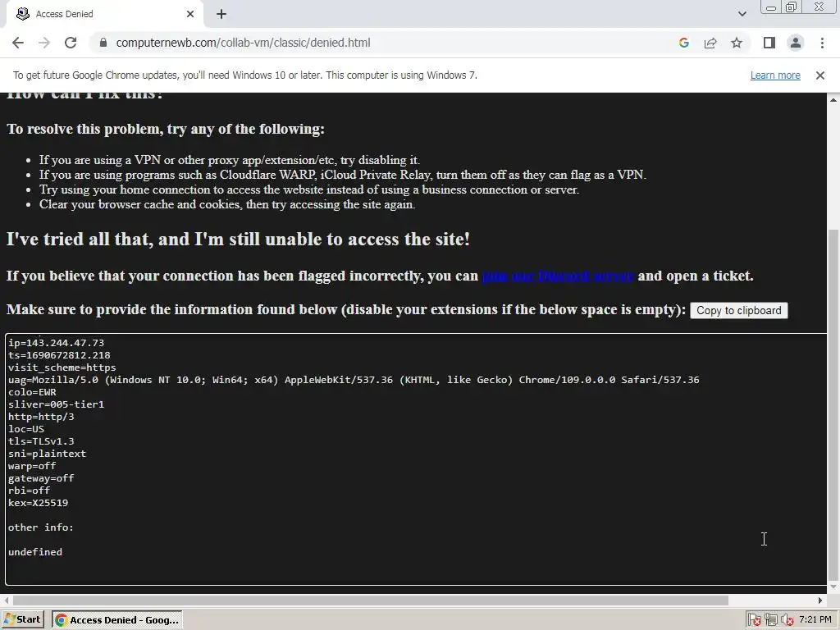This screenshot has height=630, width=840.
Task: Open the Chrome profile avatar
Action: (x=796, y=43)
